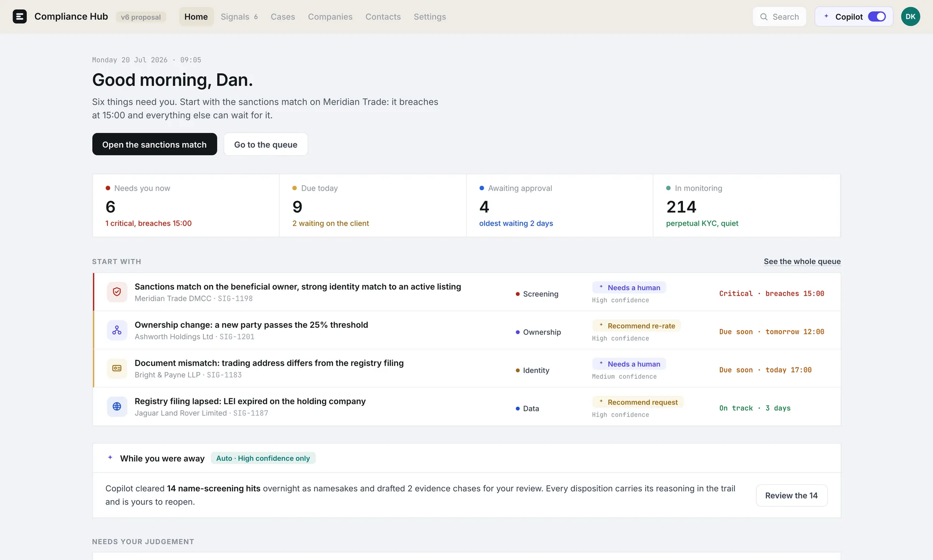Open the Registry filing lapsed row title

pyautogui.click(x=250, y=401)
